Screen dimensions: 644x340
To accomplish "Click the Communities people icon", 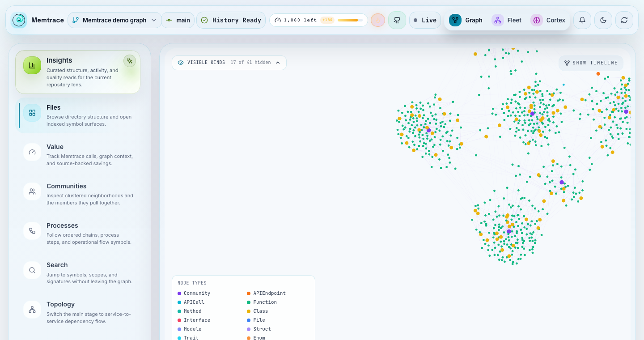I will (x=32, y=191).
